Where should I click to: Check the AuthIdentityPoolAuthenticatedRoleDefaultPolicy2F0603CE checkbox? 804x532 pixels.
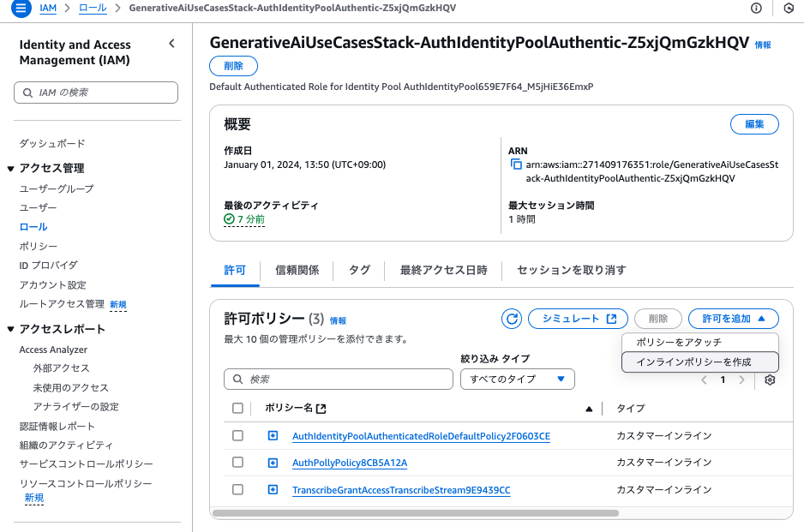click(237, 435)
